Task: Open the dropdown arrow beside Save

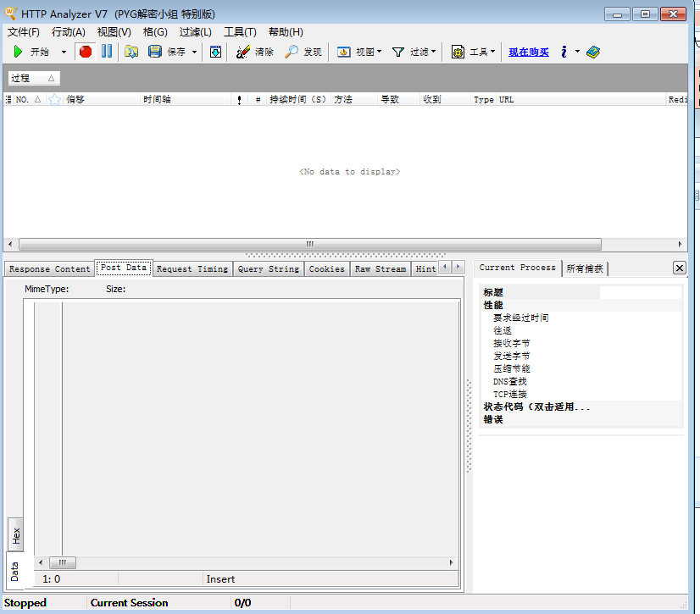Action: click(x=194, y=53)
